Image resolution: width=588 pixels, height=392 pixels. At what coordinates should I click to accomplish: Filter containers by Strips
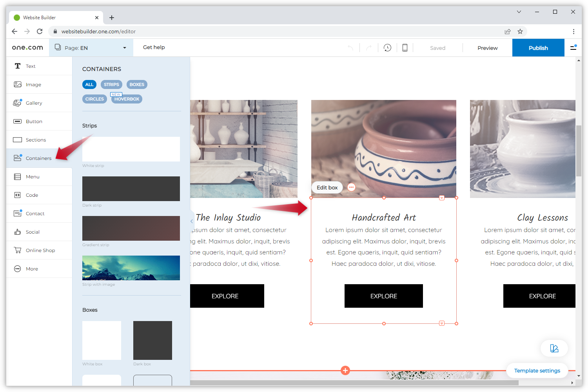click(111, 84)
